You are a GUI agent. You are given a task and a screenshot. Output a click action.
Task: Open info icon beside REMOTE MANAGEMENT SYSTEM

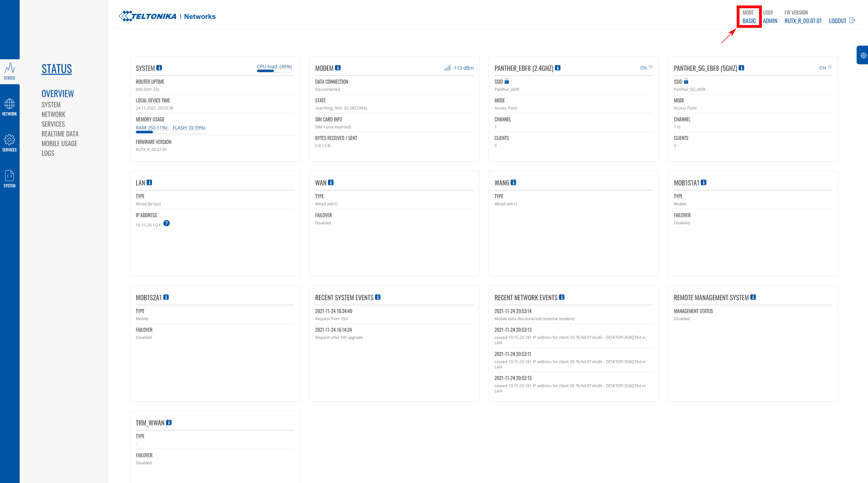click(753, 297)
